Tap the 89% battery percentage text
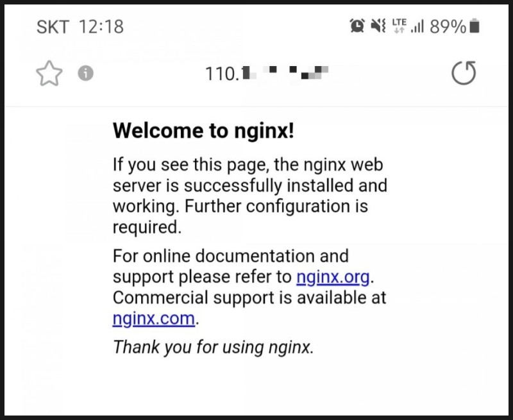 [448, 26]
